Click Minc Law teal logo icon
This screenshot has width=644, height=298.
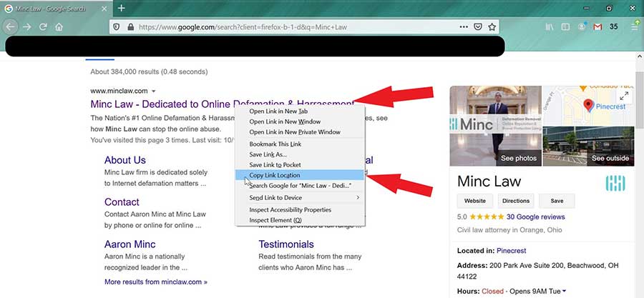pos(615,183)
